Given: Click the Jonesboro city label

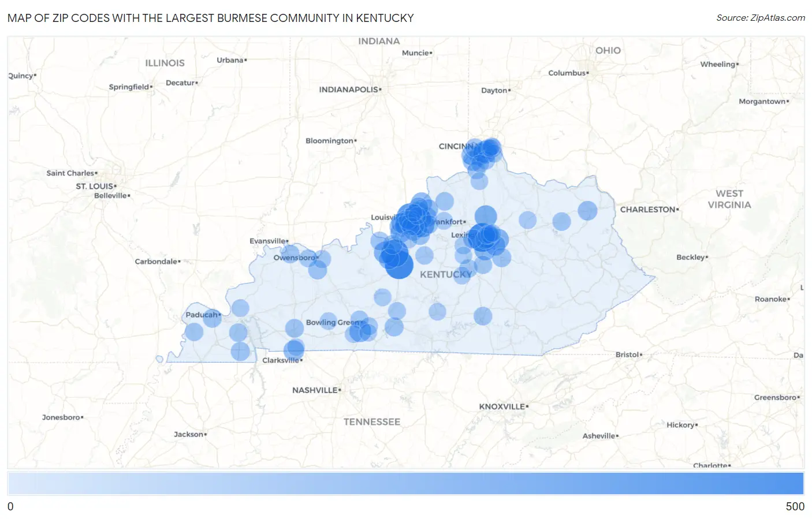Looking at the screenshot, I should pyautogui.click(x=61, y=417).
